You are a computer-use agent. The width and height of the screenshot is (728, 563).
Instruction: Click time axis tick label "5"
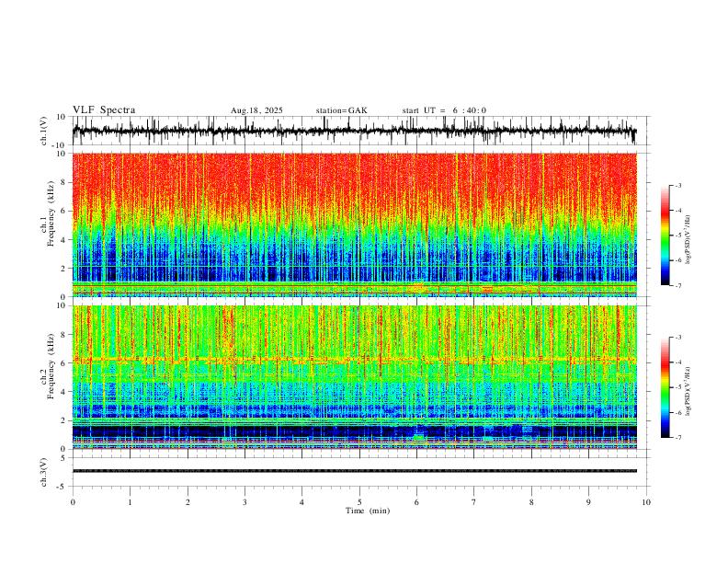point(359,502)
